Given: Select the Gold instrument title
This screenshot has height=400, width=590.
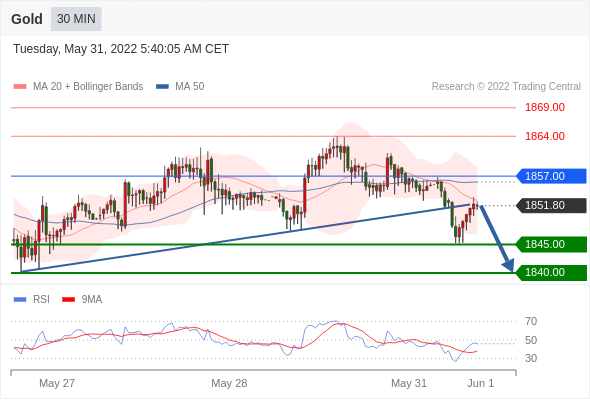Looking at the screenshot, I should [x=27, y=19].
